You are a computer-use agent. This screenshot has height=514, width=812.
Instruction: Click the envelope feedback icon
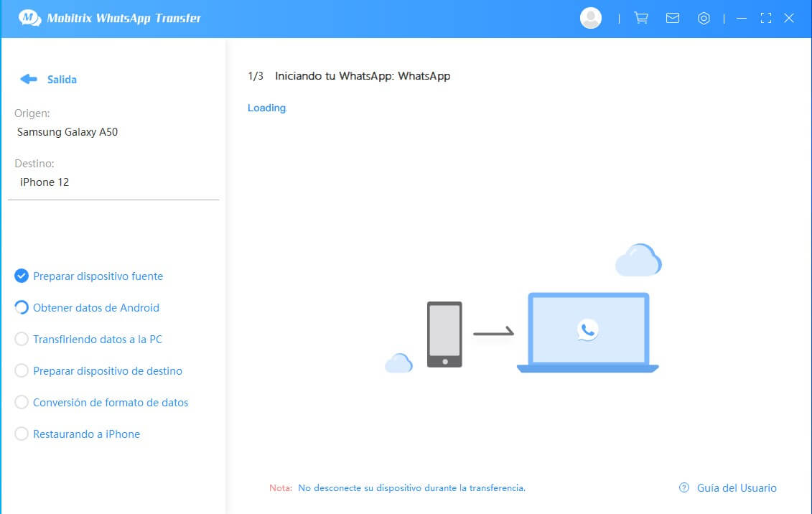pos(673,19)
